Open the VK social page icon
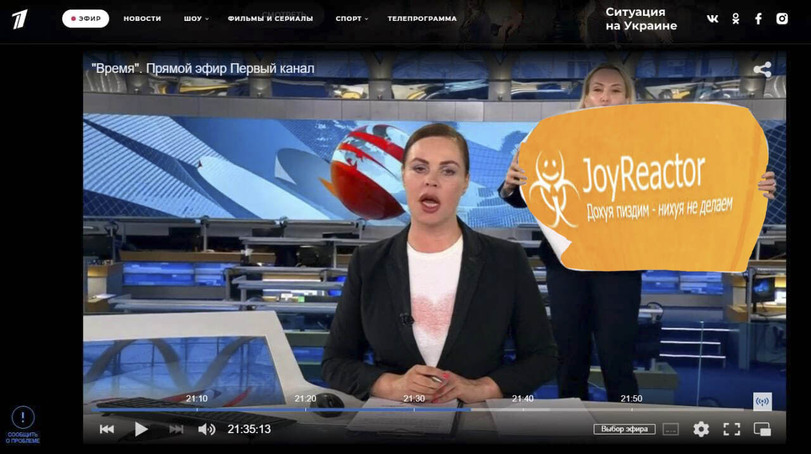 point(712,18)
